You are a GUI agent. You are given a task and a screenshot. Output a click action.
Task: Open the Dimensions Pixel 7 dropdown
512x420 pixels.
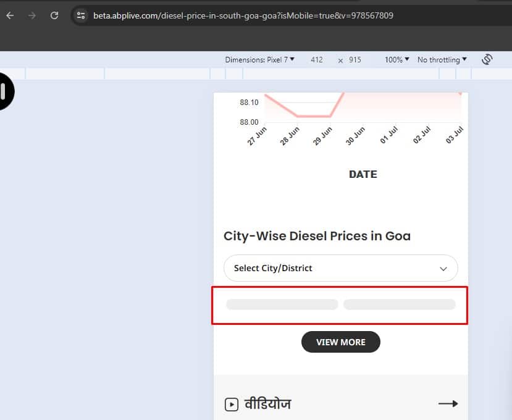[x=260, y=60]
